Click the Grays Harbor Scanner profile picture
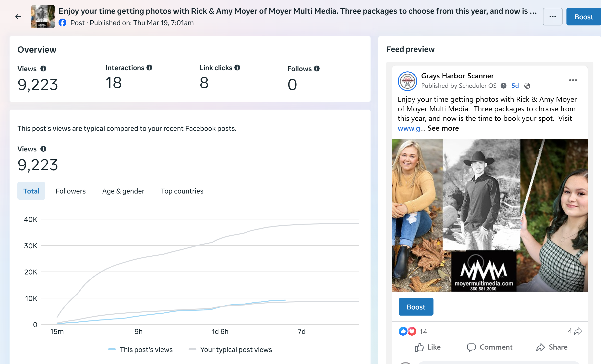 [x=407, y=81]
